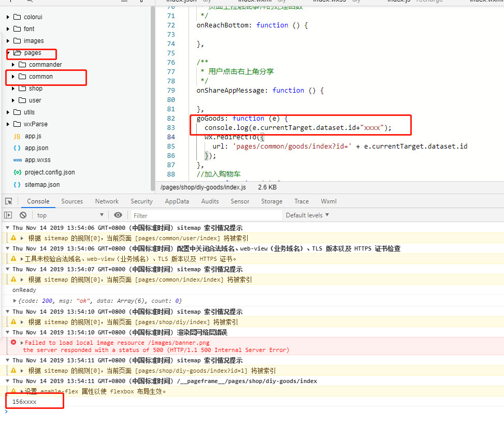The height and width of the screenshot is (426, 504).
Task: Open the Storage tab
Action: [271, 201]
